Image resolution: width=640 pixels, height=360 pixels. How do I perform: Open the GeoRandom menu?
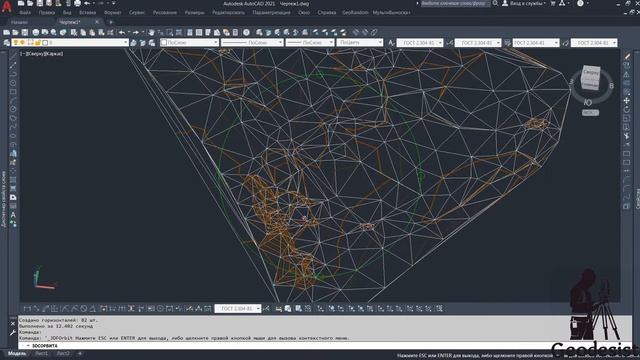click(355, 13)
